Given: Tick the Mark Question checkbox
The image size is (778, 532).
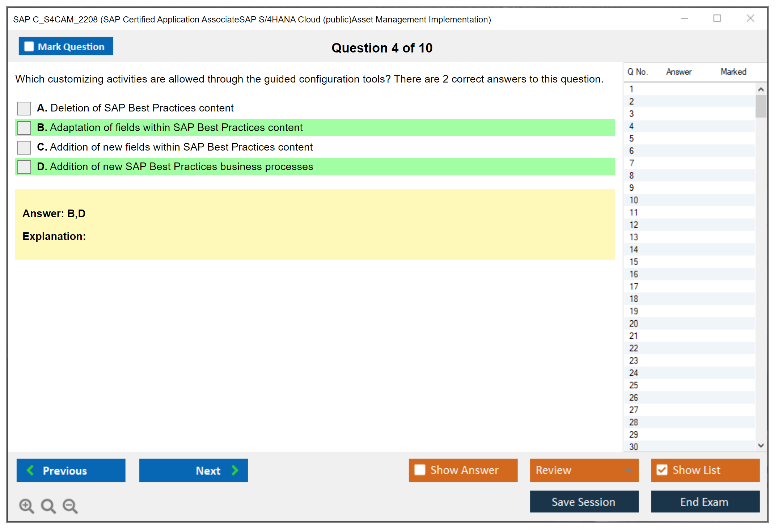Looking at the screenshot, I should [x=29, y=46].
